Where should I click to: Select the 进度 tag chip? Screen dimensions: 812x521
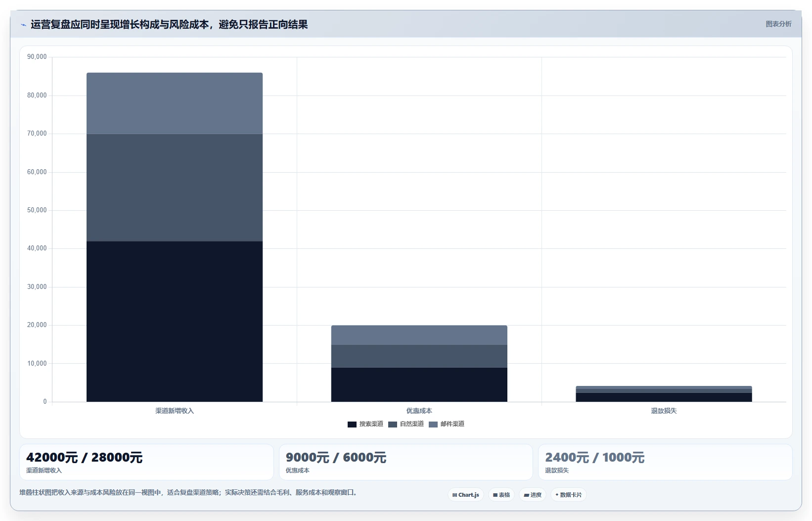(x=533, y=495)
